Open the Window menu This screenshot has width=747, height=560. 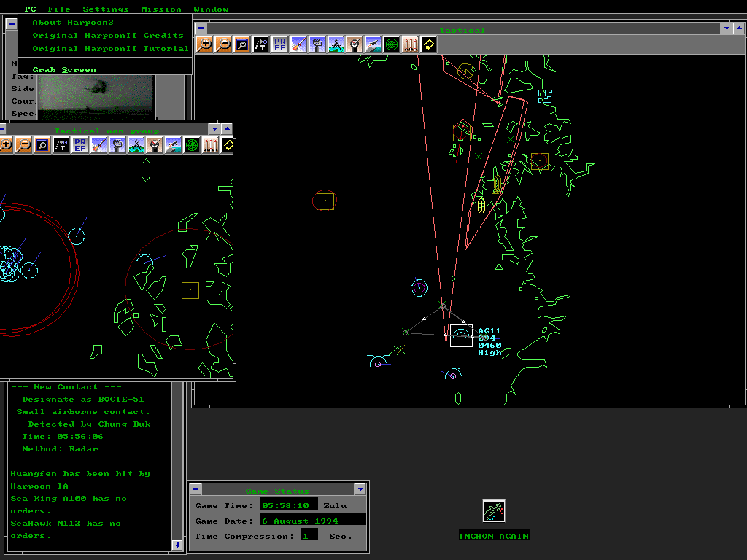[211, 9]
